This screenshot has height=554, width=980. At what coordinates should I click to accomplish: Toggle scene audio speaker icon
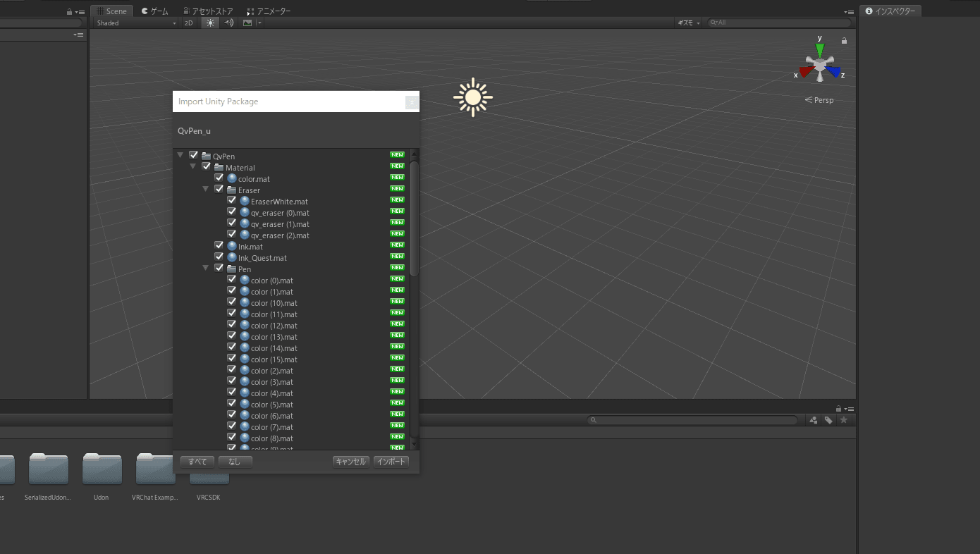point(228,23)
